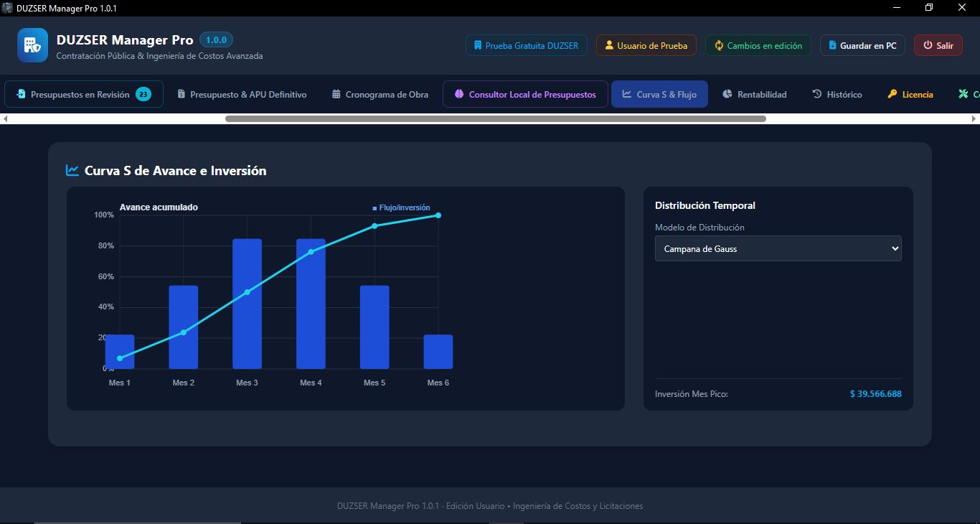Click the Avance acumulado chart title
Viewport: 980px width, 524px height.
[159, 207]
